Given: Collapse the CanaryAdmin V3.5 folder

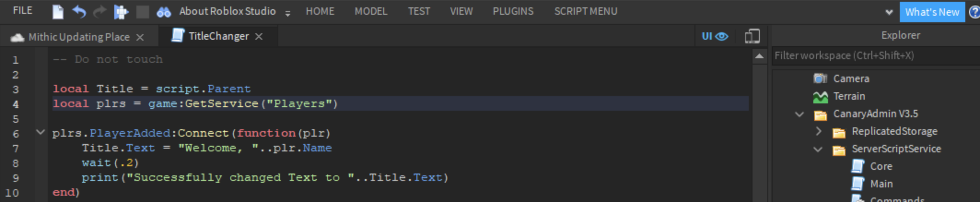Looking at the screenshot, I should [799, 114].
